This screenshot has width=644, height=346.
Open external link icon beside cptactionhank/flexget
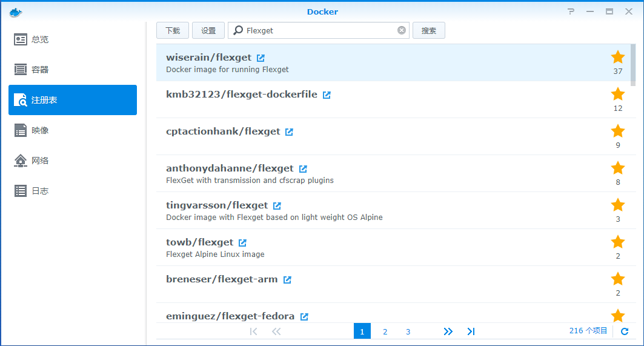289,132
